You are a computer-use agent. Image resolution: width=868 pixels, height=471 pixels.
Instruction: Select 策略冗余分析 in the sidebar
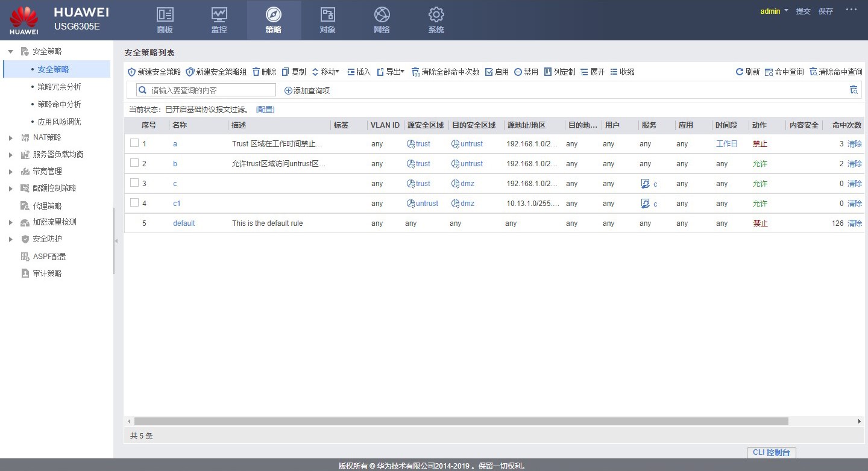pyautogui.click(x=59, y=87)
